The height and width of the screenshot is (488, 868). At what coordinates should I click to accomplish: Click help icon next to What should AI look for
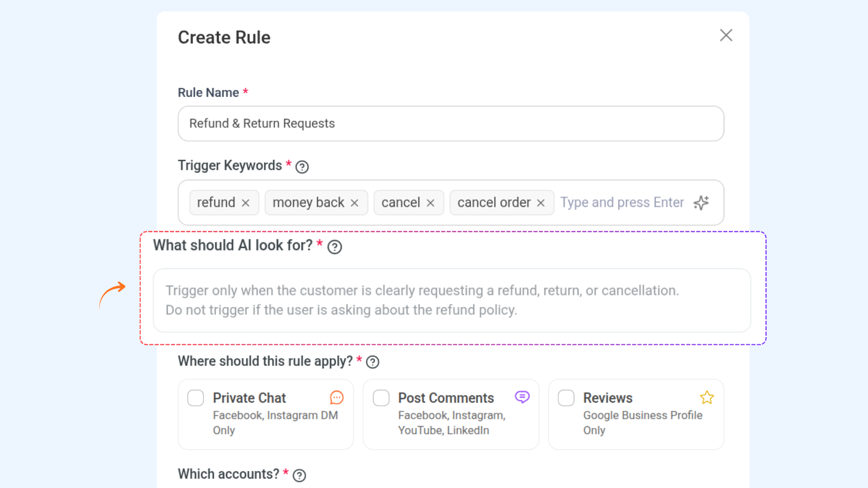335,247
